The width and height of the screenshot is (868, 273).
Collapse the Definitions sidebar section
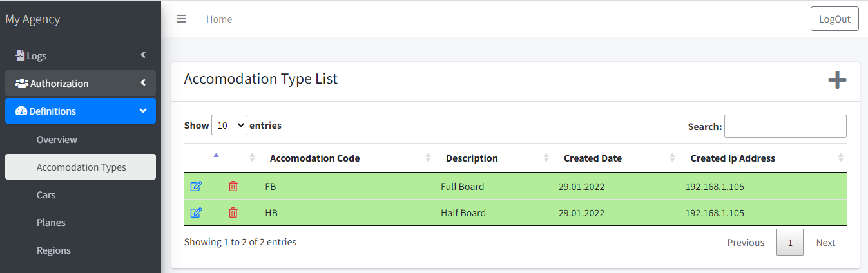coord(81,111)
